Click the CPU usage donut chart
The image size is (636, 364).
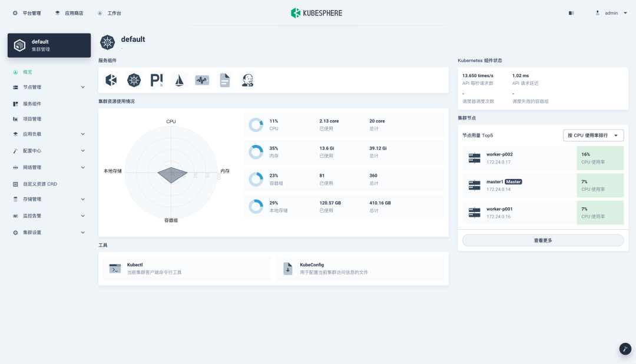tap(256, 125)
